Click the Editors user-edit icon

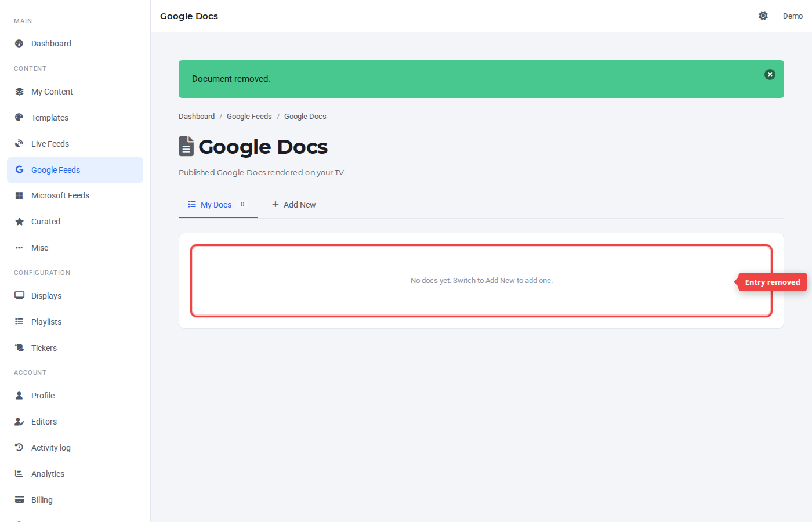coord(19,422)
